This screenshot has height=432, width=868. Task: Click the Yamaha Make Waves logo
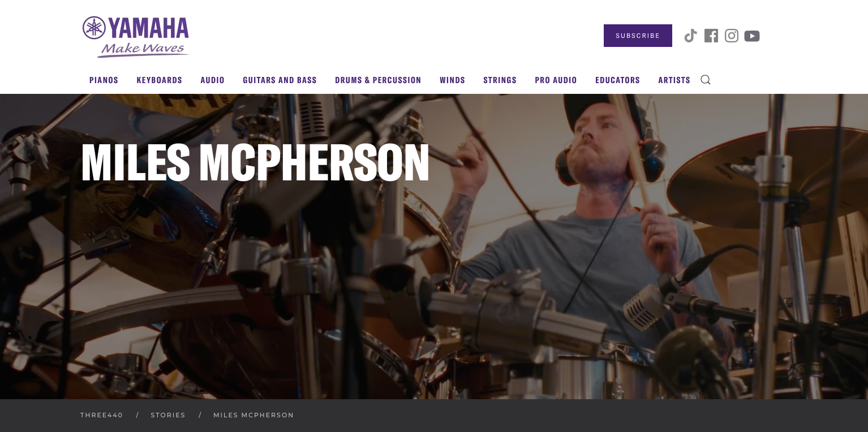(x=136, y=37)
